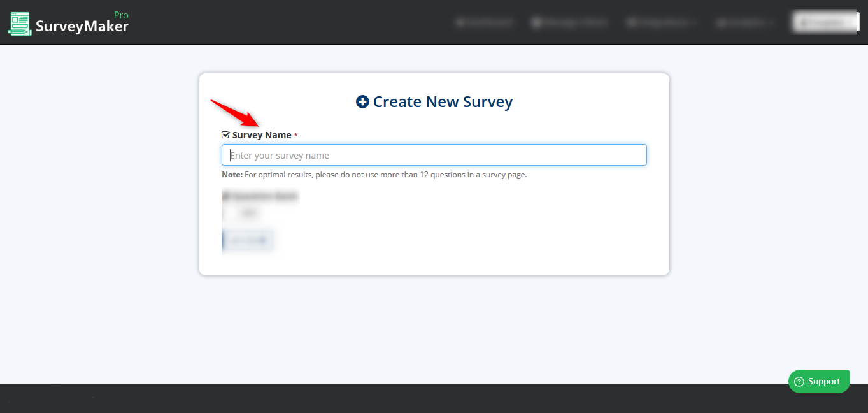
Task: Expand the Analytics navigation dropdown
Action: (745, 22)
